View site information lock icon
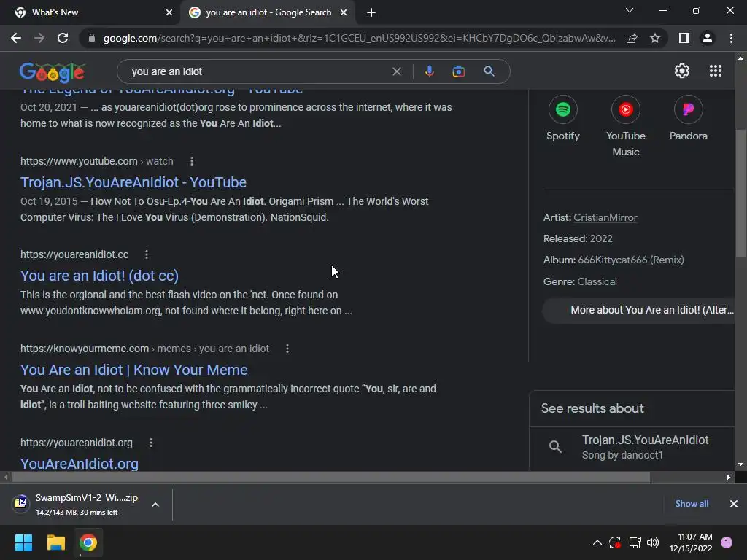 click(91, 38)
